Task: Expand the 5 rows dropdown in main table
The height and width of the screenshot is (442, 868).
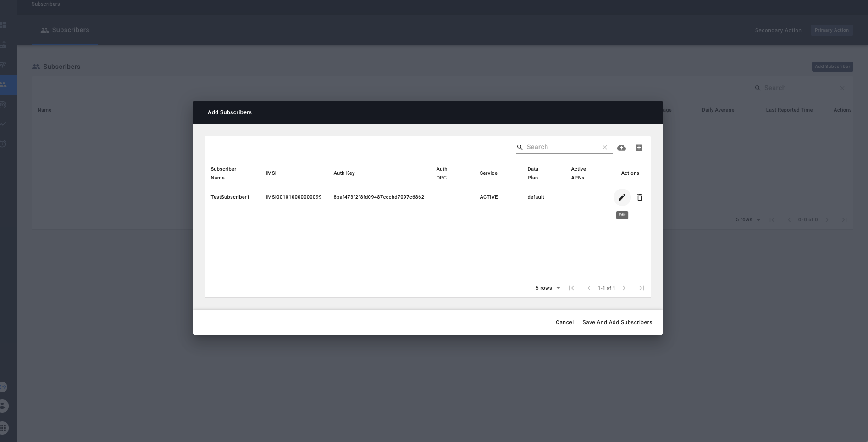Action: [748, 220]
